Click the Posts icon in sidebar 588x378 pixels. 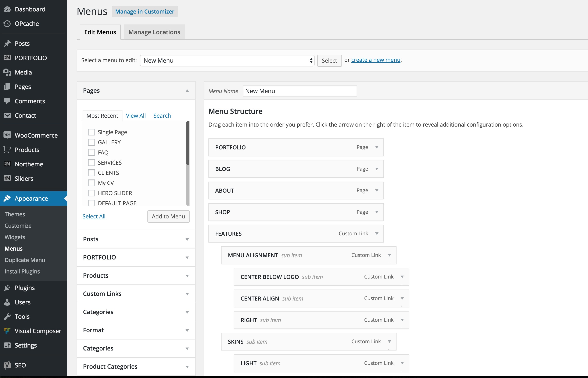point(8,43)
